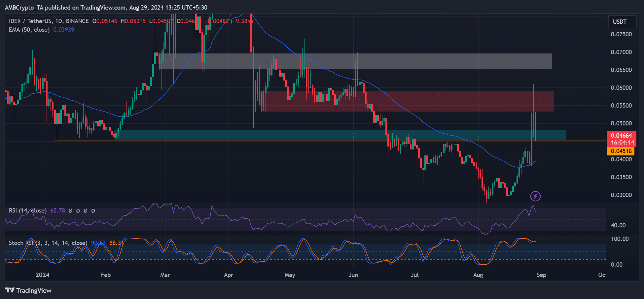The width and height of the screenshot is (644, 299).
Task: Click the teal support zone rectangle
Action: 340,135
